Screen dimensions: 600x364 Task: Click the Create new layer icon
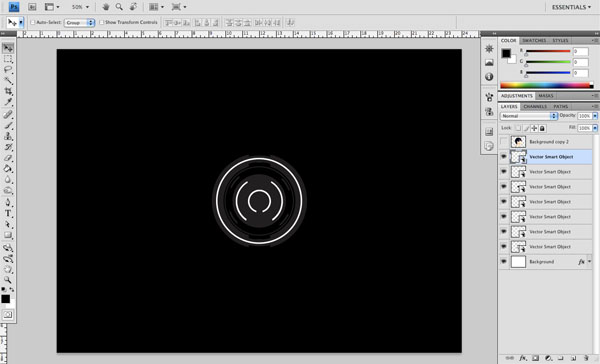point(573,358)
